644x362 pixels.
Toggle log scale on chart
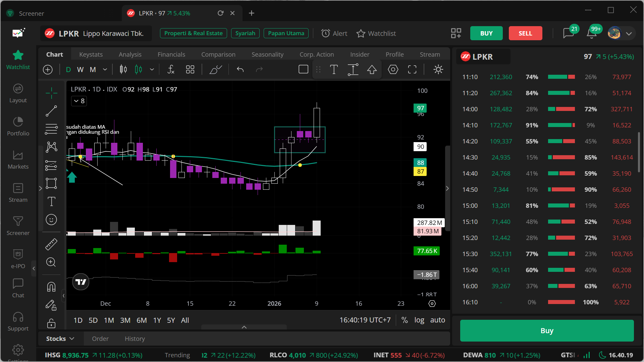click(419, 320)
